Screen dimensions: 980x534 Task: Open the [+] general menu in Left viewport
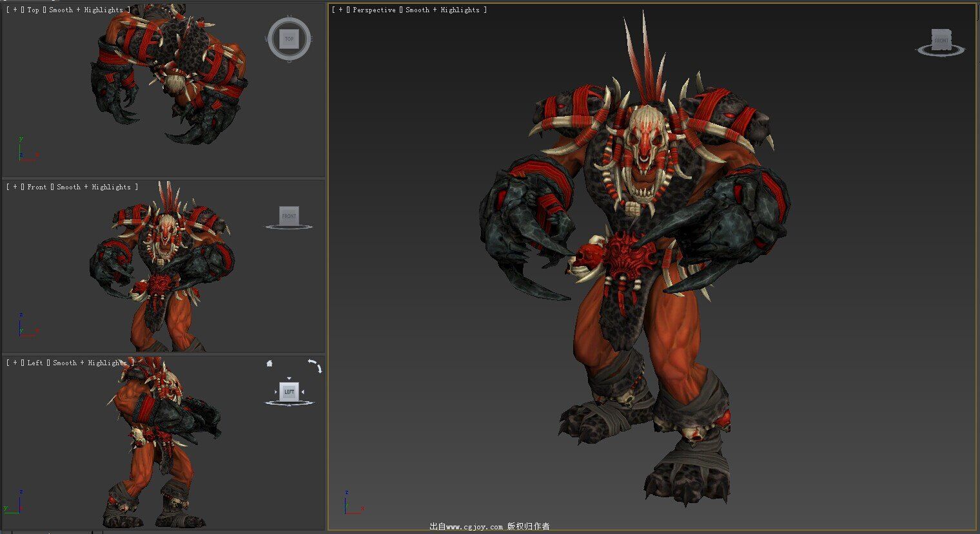(15, 363)
